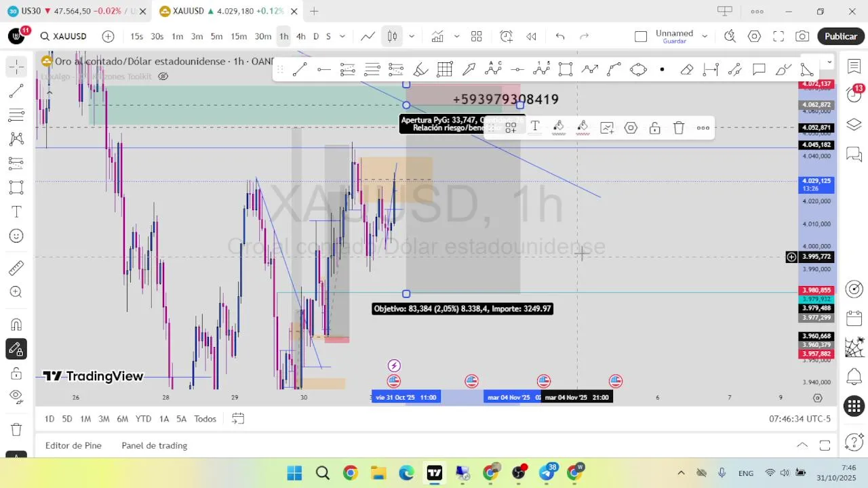Click the Publicar button
868x488 pixels.
841,37
